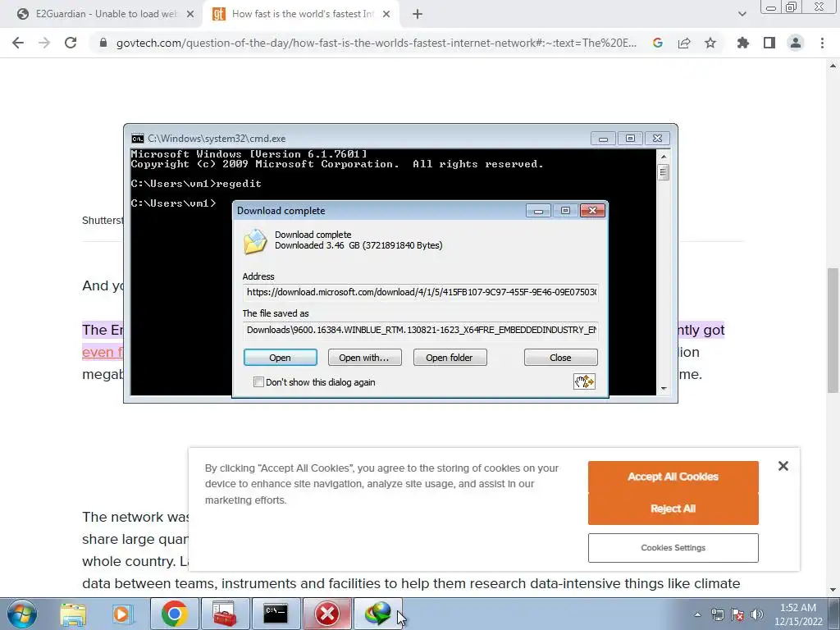Click Open folder button
This screenshot has height=630, width=840.
(x=450, y=358)
